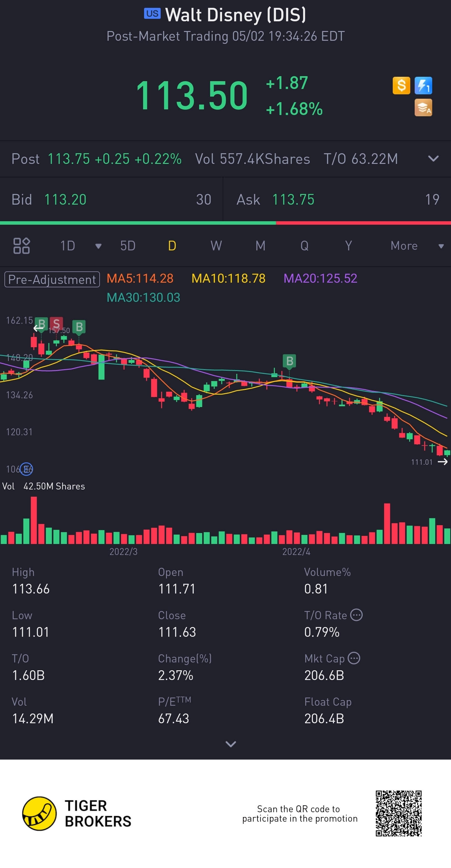Tap the Low value 111.01

pos(31,632)
